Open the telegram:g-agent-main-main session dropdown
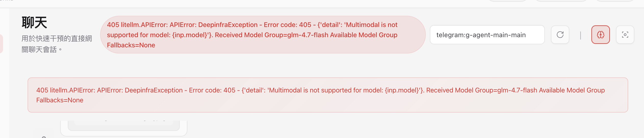 (x=487, y=35)
